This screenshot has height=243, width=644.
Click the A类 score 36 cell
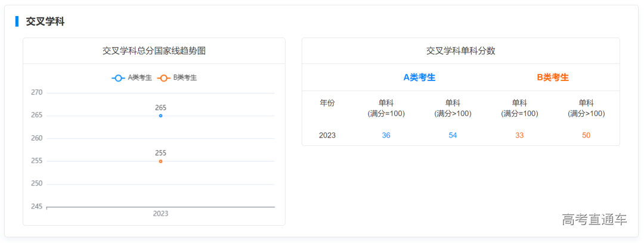[x=386, y=135]
